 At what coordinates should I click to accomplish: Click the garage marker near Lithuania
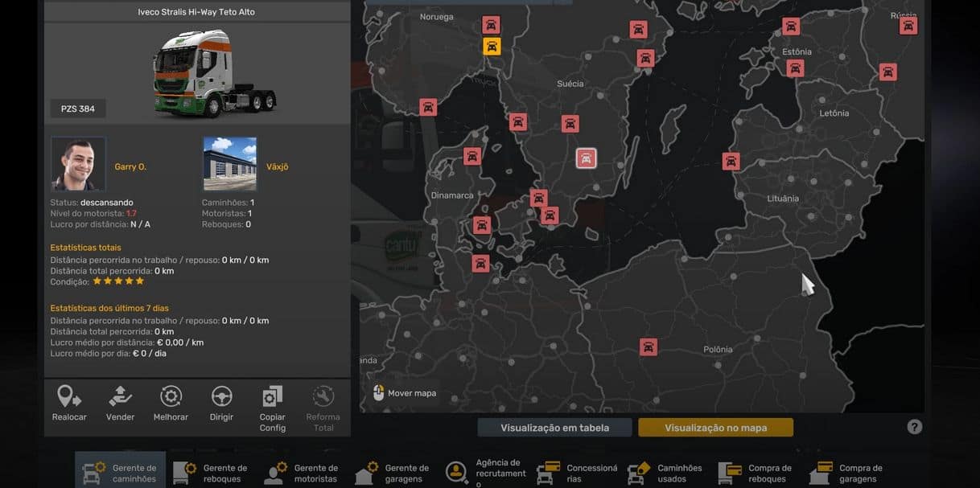tap(731, 161)
